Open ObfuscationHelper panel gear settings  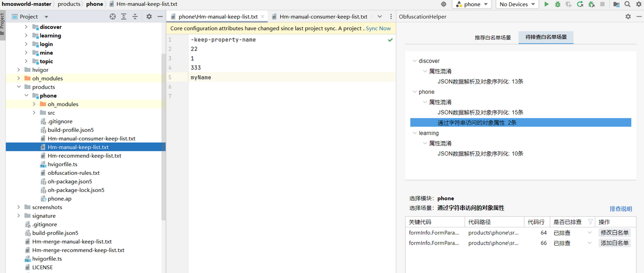[628, 17]
